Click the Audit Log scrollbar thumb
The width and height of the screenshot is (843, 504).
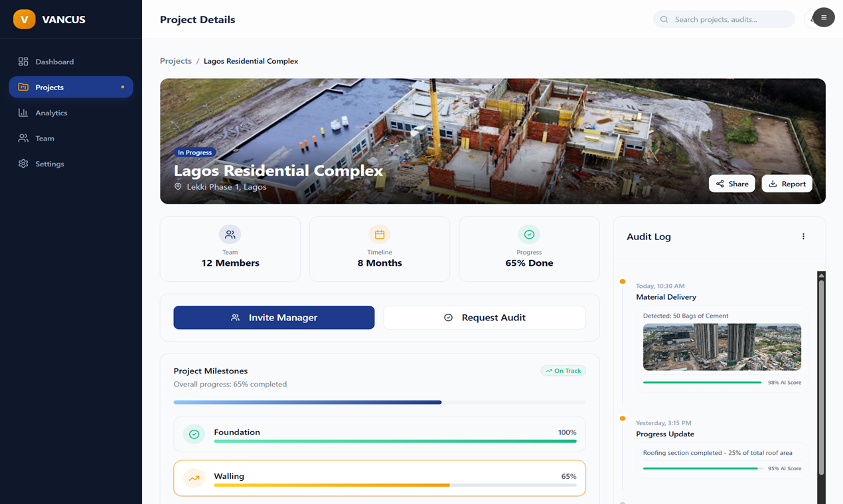pos(821,377)
